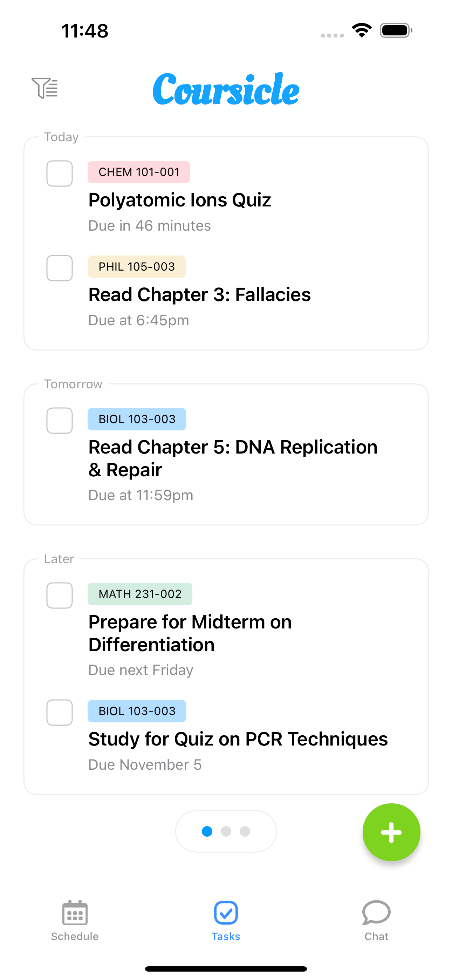Tick the Midterm on Differentiation checkbox
Image resolution: width=452 pixels, height=980 pixels.
click(x=59, y=596)
